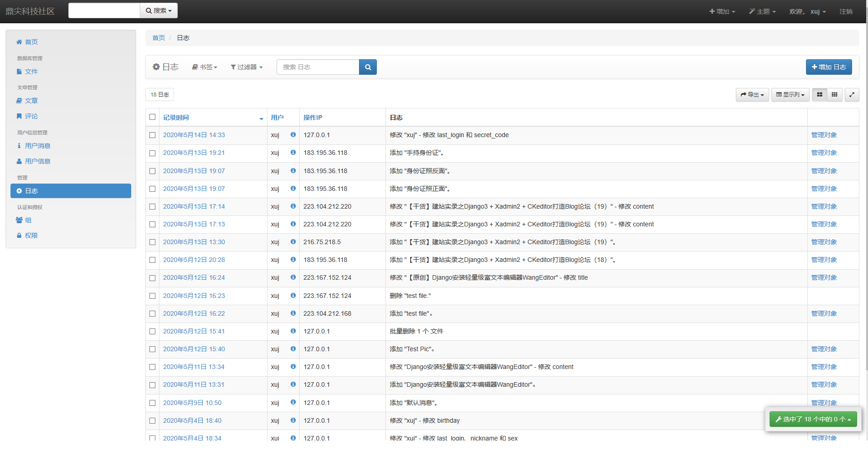Sort by 记录时间 column header
The width and height of the screenshot is (868, 456).
176,118
